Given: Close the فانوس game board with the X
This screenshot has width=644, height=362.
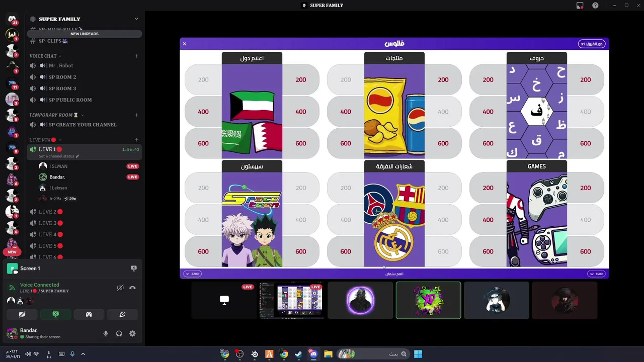Looking at the screenshot, I should tap(184, 44).
